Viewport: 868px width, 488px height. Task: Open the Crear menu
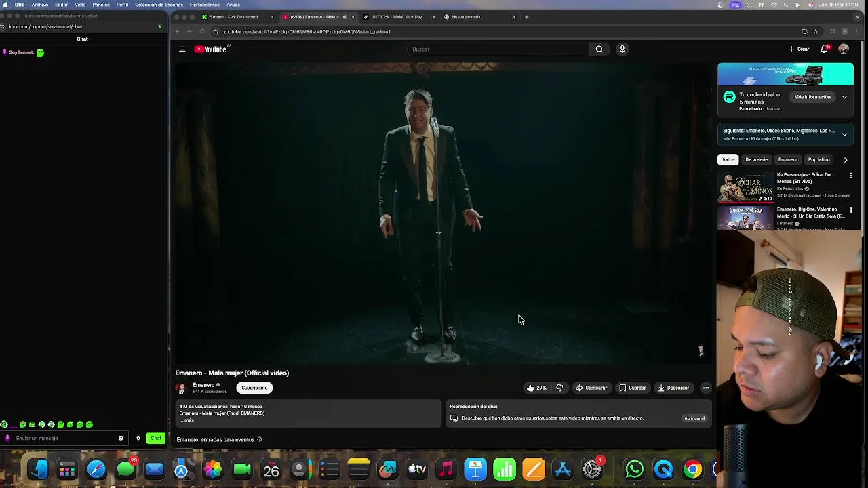pyautogui.click(x=799, y=49)
